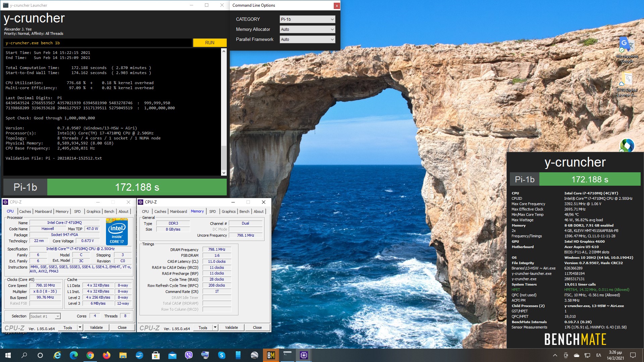Switch to BenchMate taskbar icon

(x=271, y=355)
